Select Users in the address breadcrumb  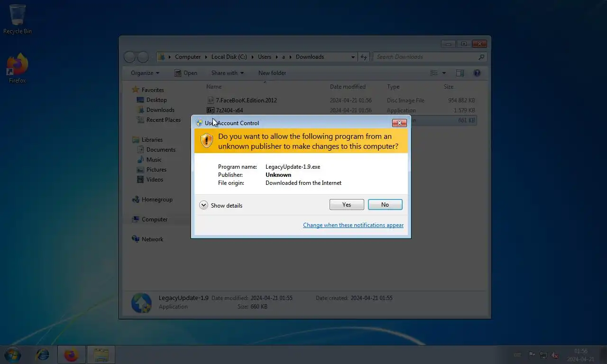pyautogui.click(x=265, y=57)
